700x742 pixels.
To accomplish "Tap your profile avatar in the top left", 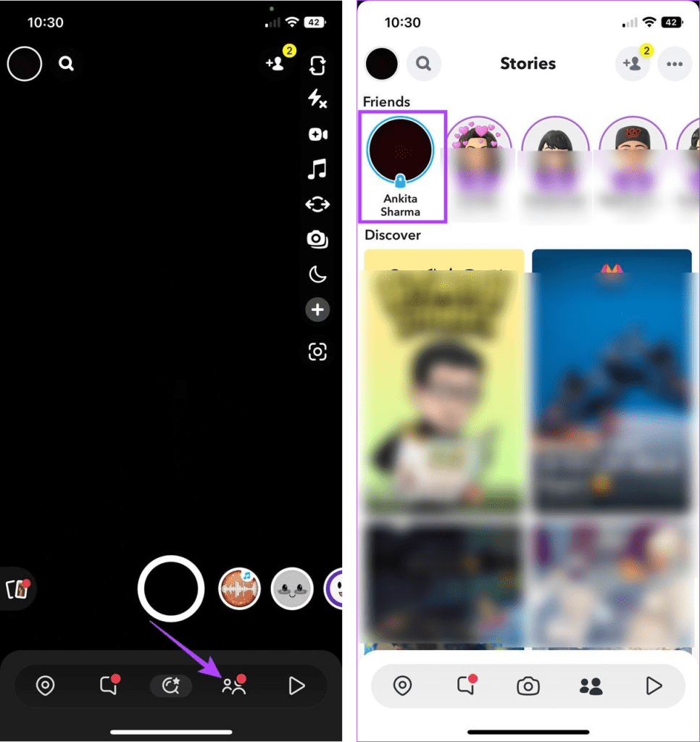I will click(24, 64).
